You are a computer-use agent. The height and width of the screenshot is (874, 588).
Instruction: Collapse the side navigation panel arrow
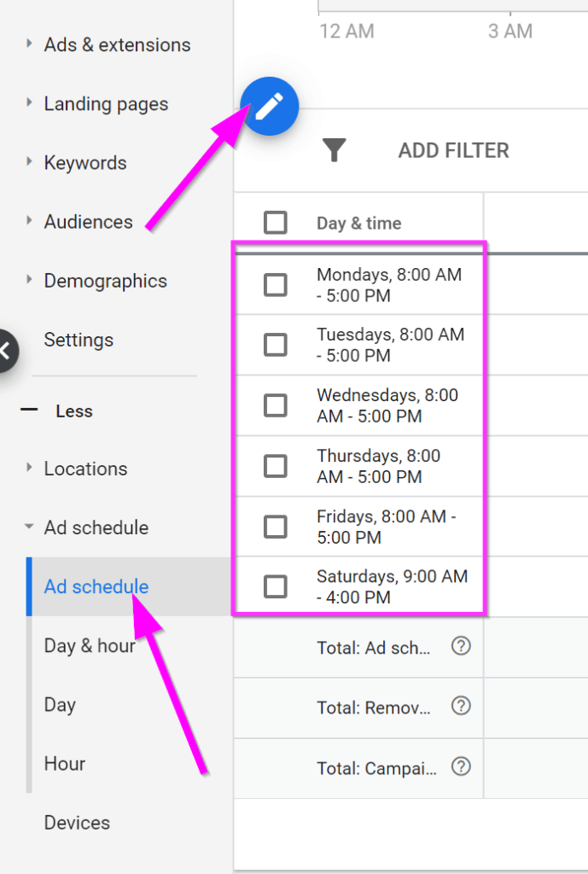coord(7,349)
